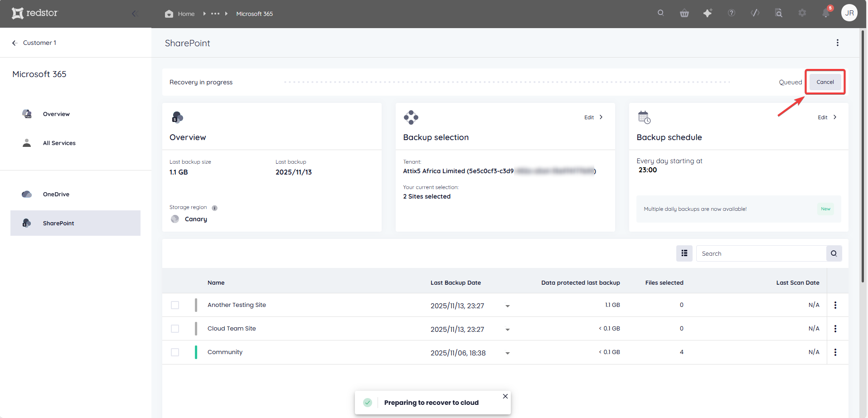The image size is (868, 418).
Task: Click the magnifier search button
Action: pyautogui.click(x=834, y=253)
